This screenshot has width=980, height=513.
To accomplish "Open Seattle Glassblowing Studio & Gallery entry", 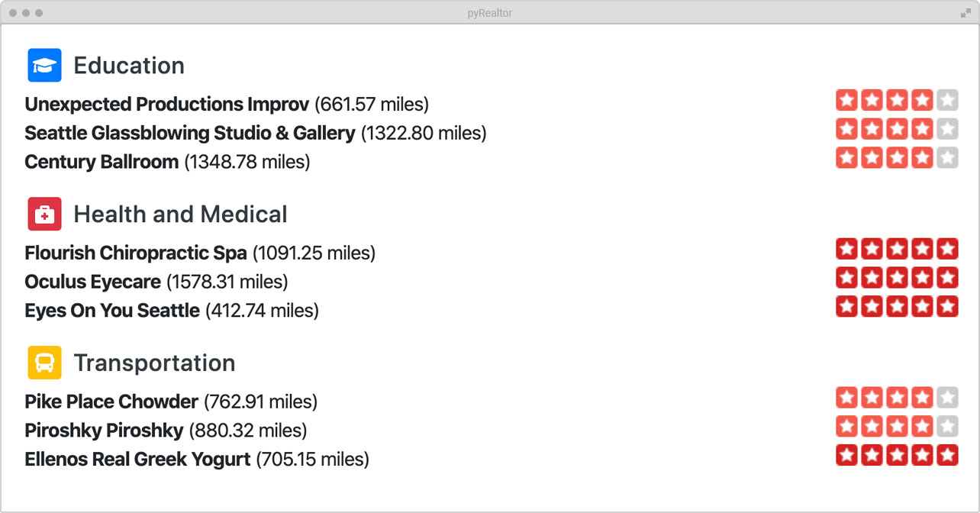I will point(189,133).
